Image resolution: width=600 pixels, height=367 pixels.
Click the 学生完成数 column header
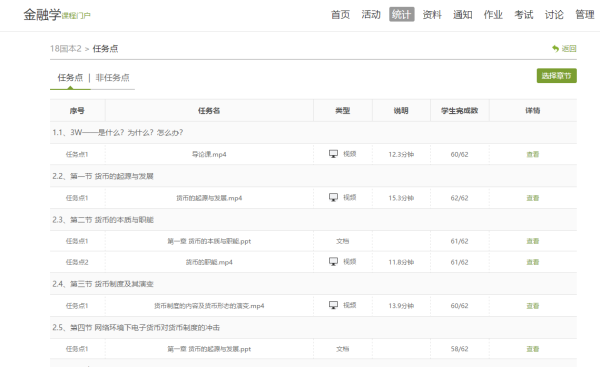click(460, 111)
